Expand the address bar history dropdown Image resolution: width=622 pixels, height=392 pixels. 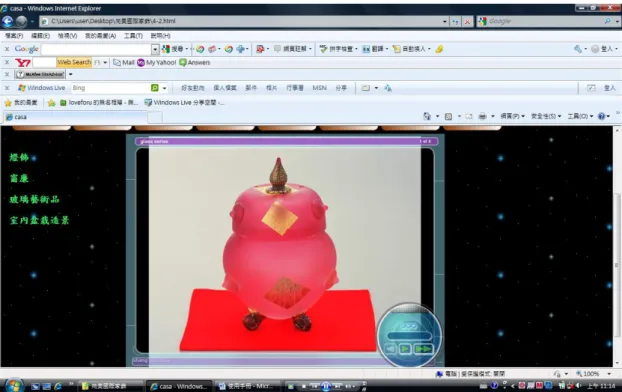(445, 21)
